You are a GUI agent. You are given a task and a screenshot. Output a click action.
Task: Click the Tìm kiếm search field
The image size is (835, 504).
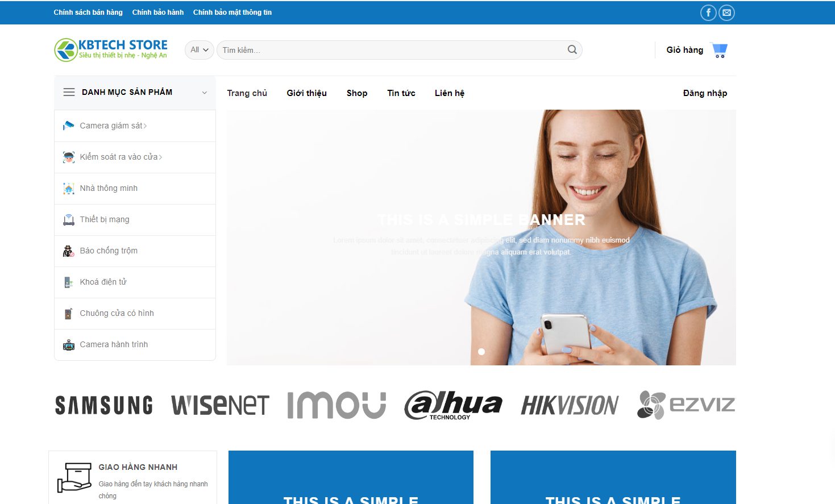[392, 50]
